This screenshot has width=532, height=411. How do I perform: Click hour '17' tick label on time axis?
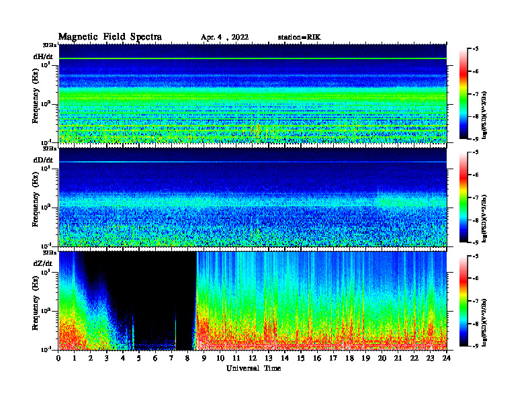(333, 358)
